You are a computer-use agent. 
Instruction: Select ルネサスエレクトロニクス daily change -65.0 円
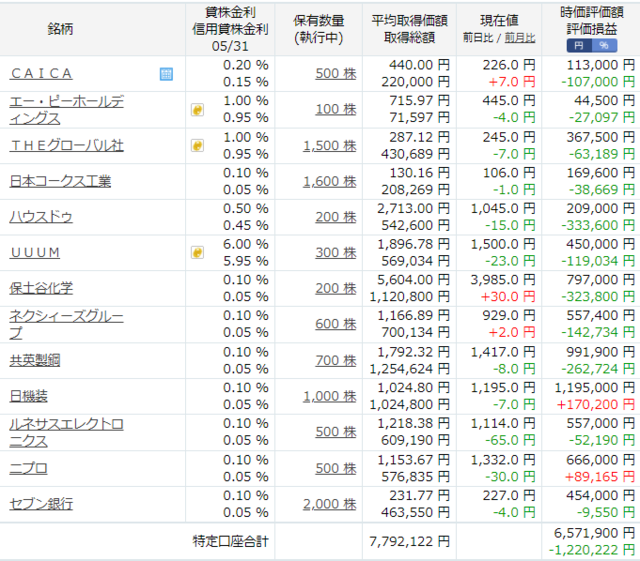coord(510,440)
